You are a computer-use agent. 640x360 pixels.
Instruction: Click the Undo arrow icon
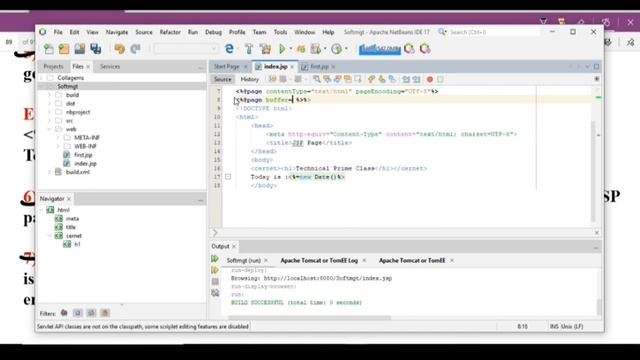click(120, 49)
